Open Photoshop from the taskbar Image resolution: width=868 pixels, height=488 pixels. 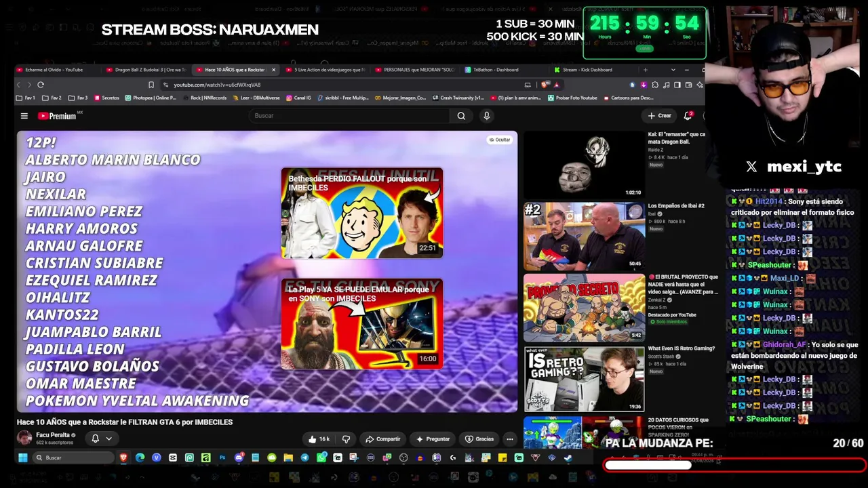point(222,457)
